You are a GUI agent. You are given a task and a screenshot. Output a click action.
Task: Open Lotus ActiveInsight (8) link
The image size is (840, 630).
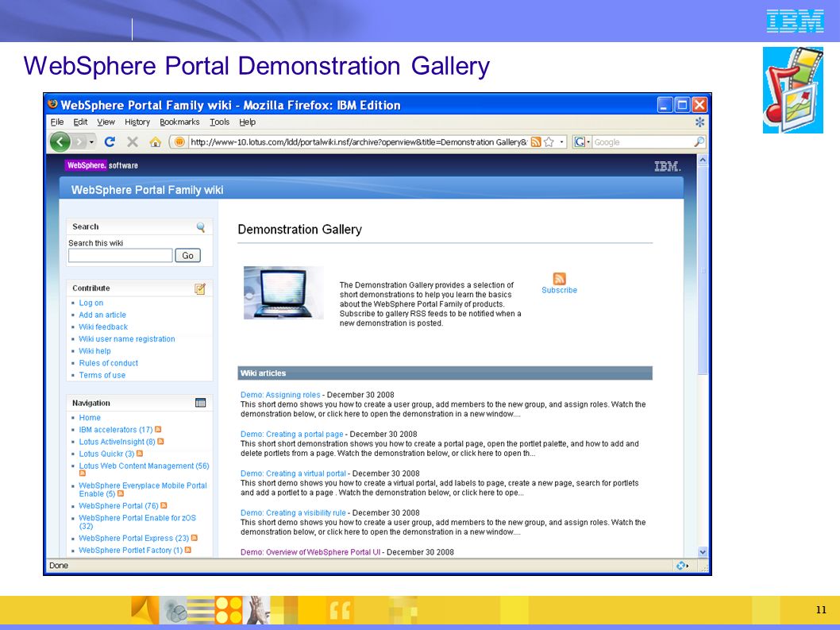coord(117,442)
